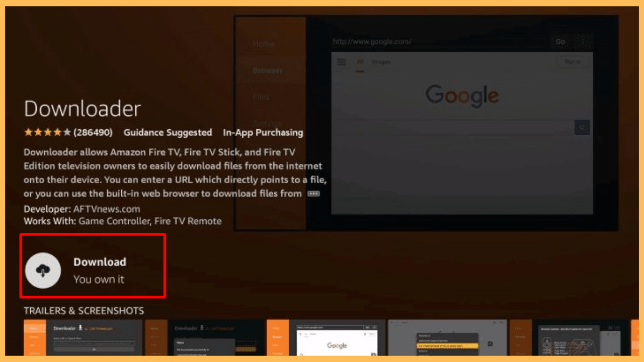Select the In-App Purchasing label
Viewport: 644px width, 362px height.
[263, 133]
